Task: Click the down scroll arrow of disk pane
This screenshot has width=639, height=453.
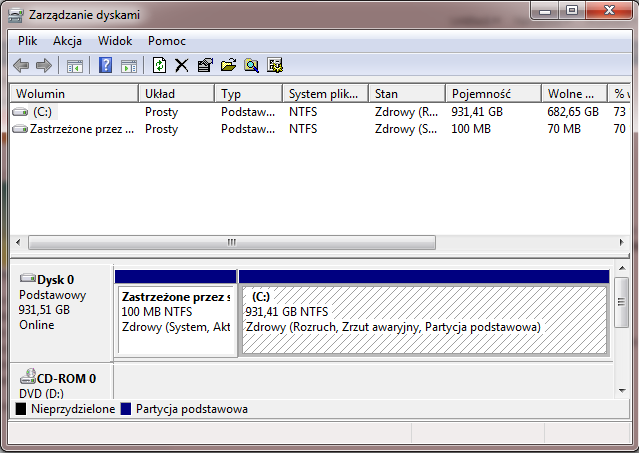Action: click(622, 391)
